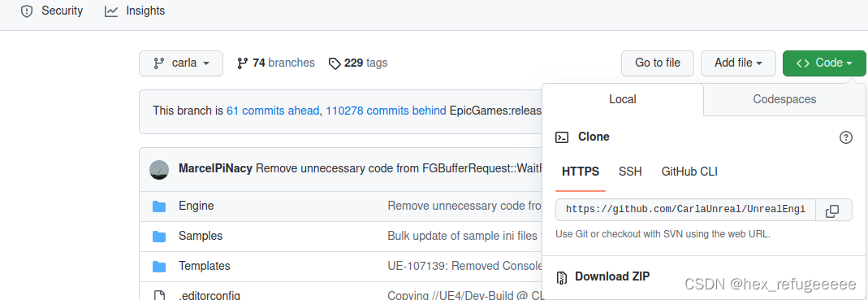
Task: Select the GitHub CLI clone option
Action: tap(689, 172)
